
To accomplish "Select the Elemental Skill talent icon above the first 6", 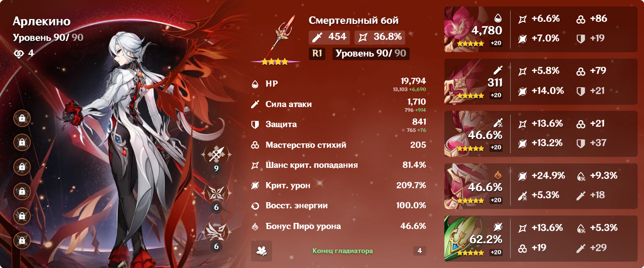I will pos(216,193).
